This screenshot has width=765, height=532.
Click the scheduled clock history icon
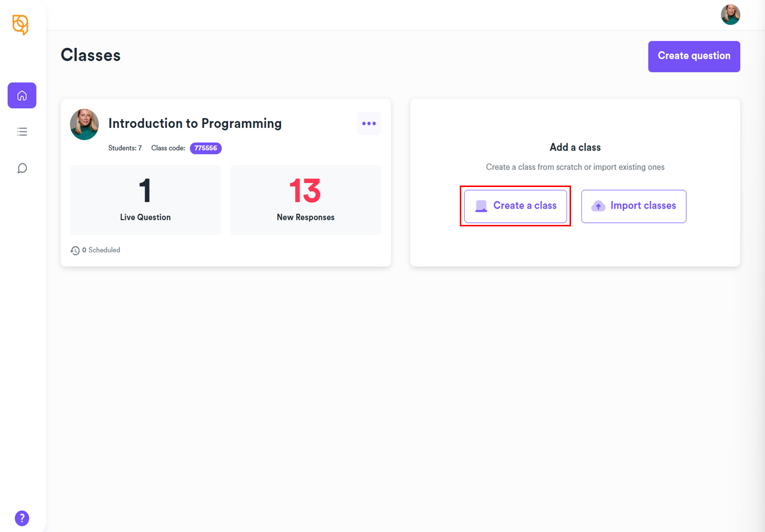(x=75, y=250)
